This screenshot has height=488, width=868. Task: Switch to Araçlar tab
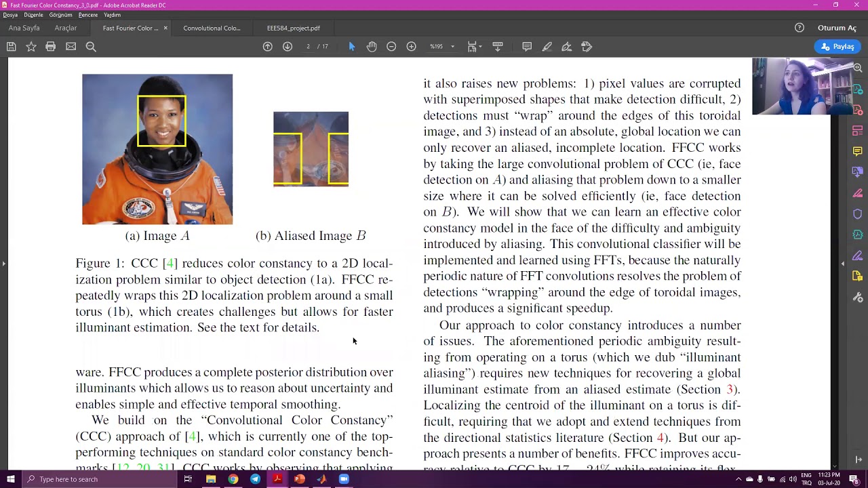pos(66,28)
